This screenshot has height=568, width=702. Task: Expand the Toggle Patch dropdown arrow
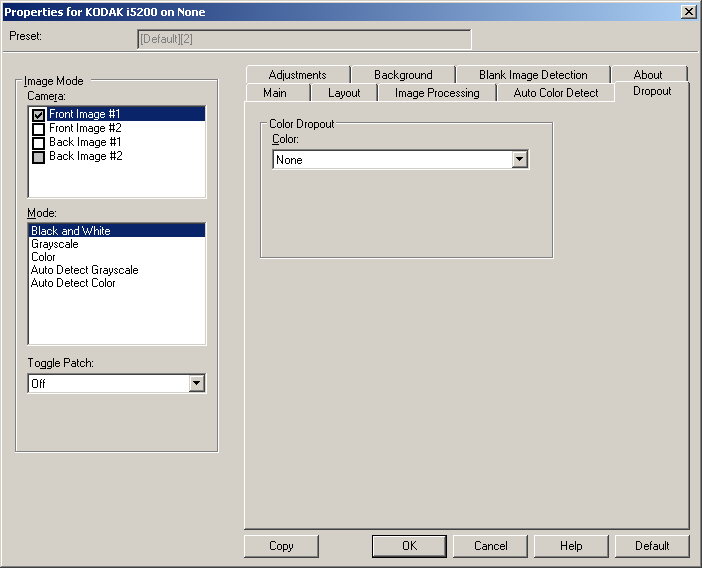point(197,383)
